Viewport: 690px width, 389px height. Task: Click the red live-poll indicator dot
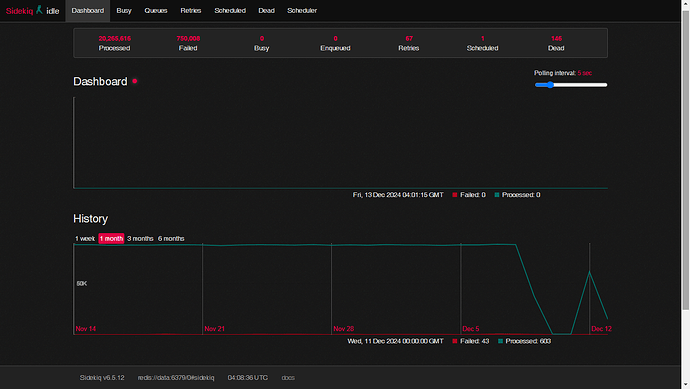point(135,81)
